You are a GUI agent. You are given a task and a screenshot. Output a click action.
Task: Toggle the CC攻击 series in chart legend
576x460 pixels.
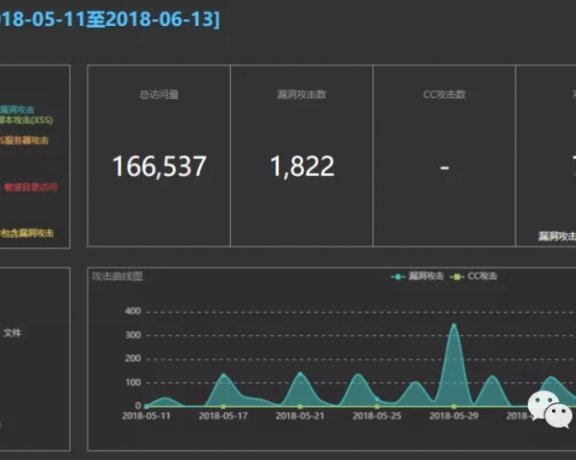pyautogui.click(x=474, y=276)
